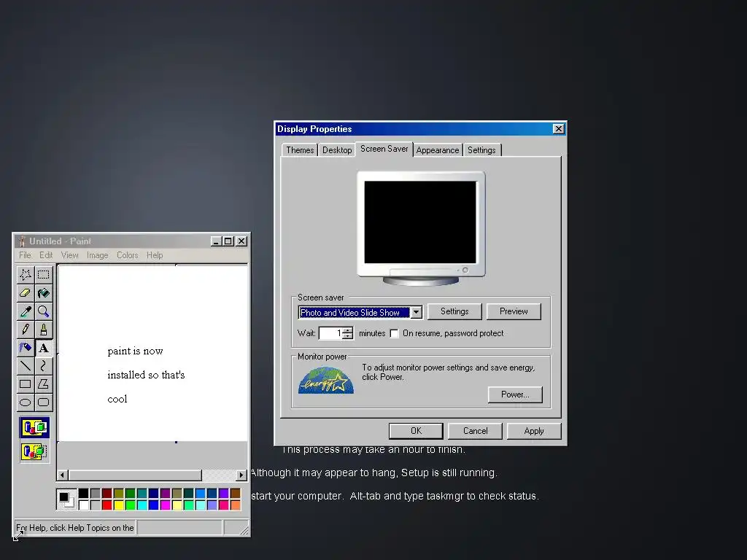Confirm Display Properties with OK
747x560 pixels.
pos(416,431)
